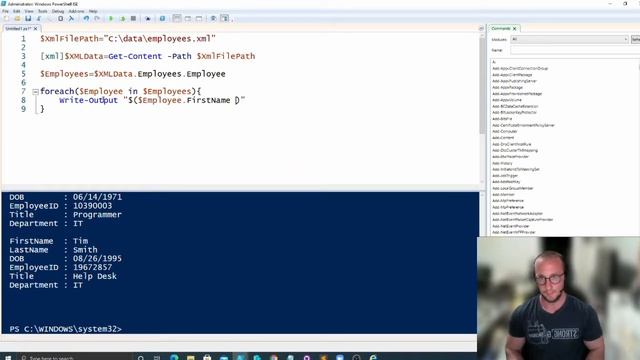Collapse the script pane using top-right arrow
The width and height of the screenshot is (640, 360).
[481, 29]
